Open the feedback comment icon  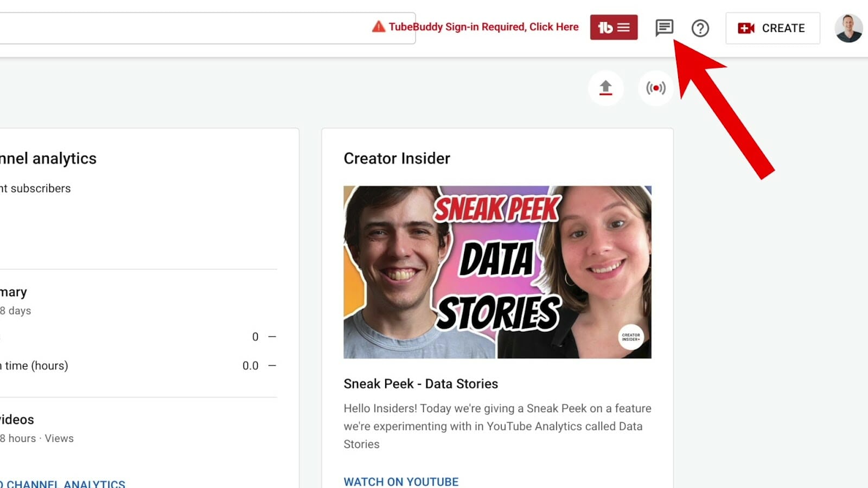tap(664, 28)
